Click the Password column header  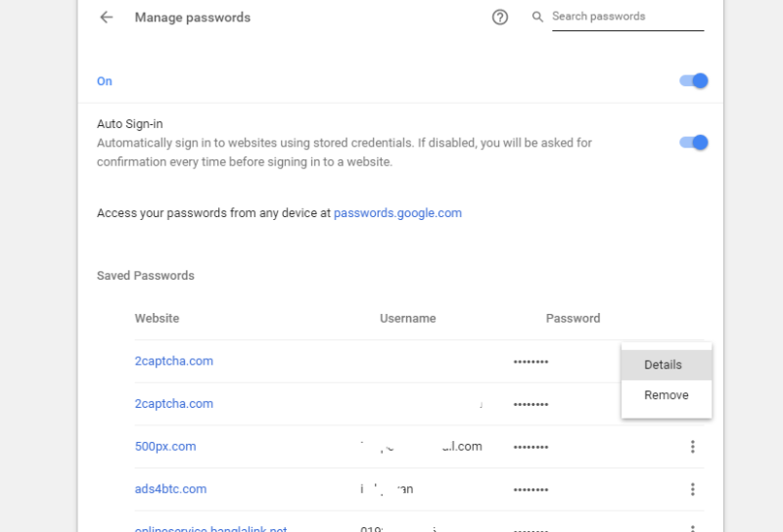tap(574, 319)
